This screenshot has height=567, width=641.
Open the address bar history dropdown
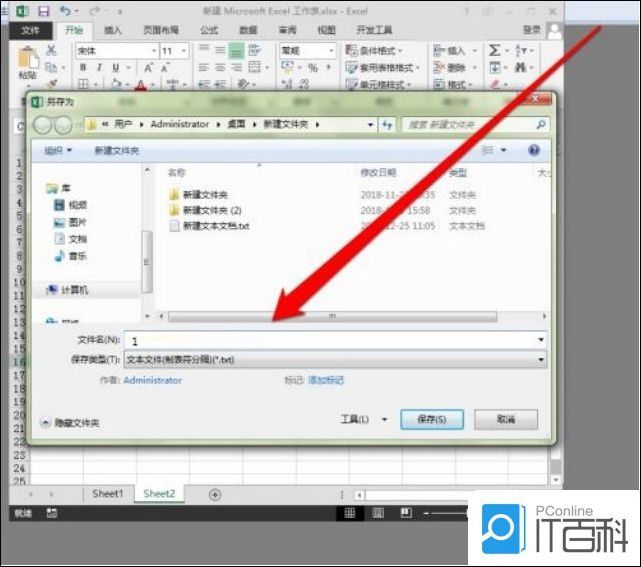pyautogui.click(x=370, y=124)
